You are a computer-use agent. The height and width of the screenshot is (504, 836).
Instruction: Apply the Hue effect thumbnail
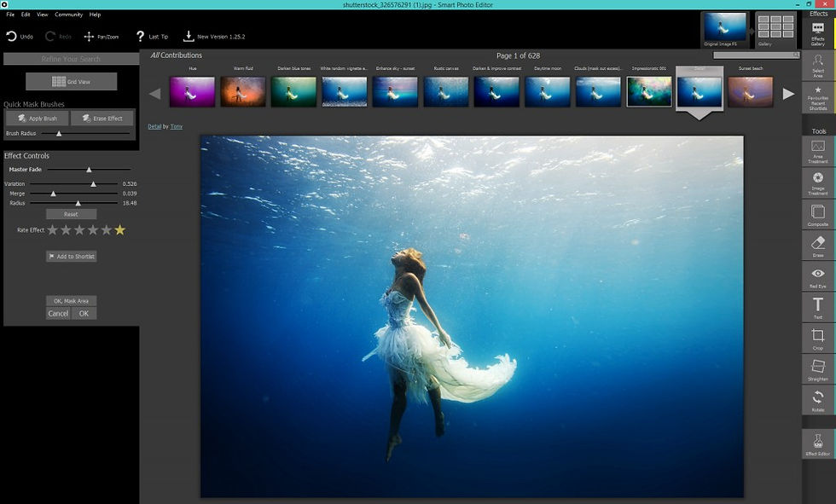point(193,91)
